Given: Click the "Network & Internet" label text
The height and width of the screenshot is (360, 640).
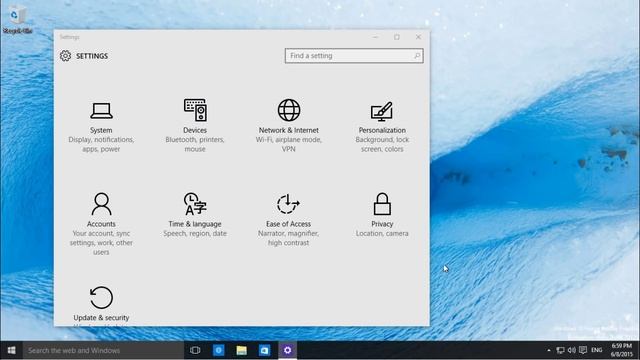Looking at the screenshot, I should click(289, 130).
